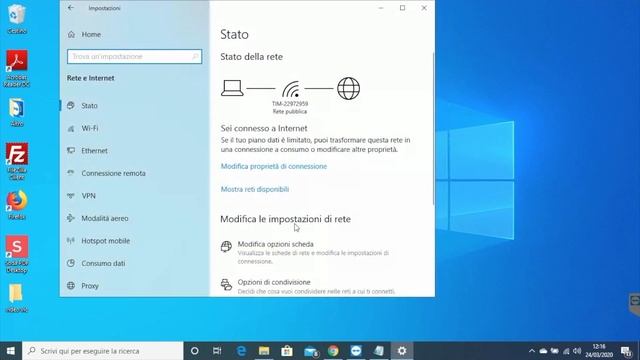This screenshot has height=360, width=640.
Task: Click Modifica proprietà di connessione link
Action: pyautogui.click(x=274, y=166)
